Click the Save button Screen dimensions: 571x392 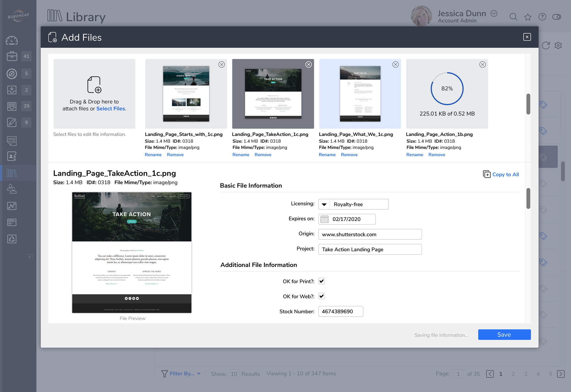click(504, 335)
